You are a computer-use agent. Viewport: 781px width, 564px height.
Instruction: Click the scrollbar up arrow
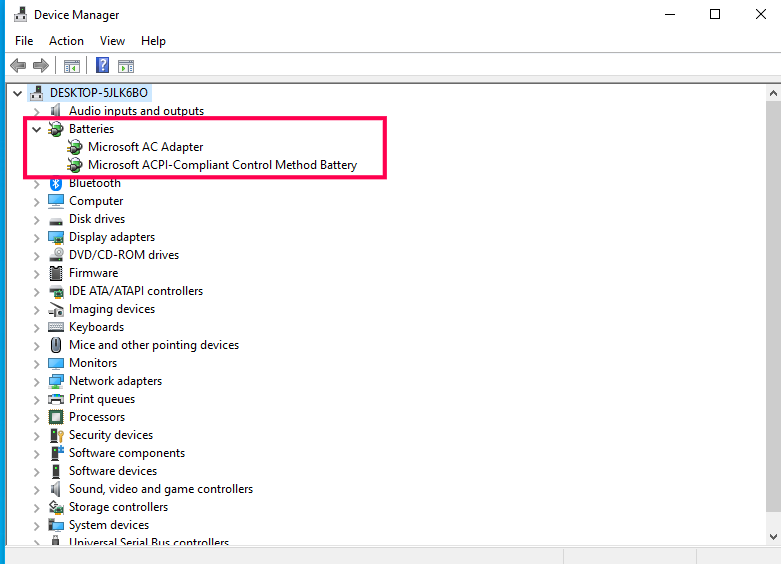click(x=773, y=93)
